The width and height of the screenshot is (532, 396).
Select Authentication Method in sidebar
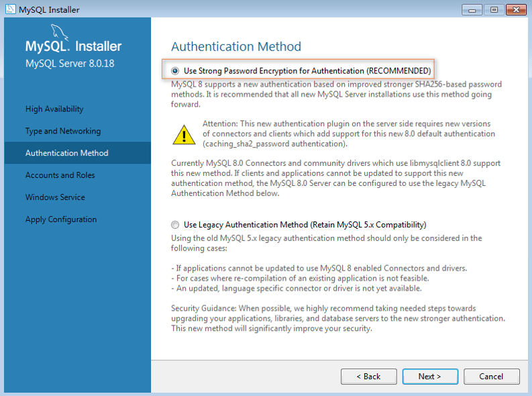[x=67, y=153]
